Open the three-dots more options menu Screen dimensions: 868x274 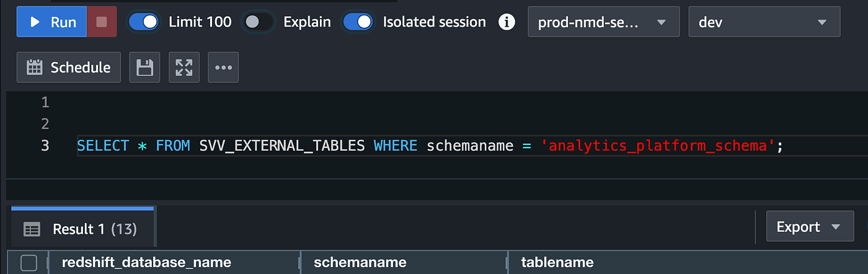coord(223,68)
